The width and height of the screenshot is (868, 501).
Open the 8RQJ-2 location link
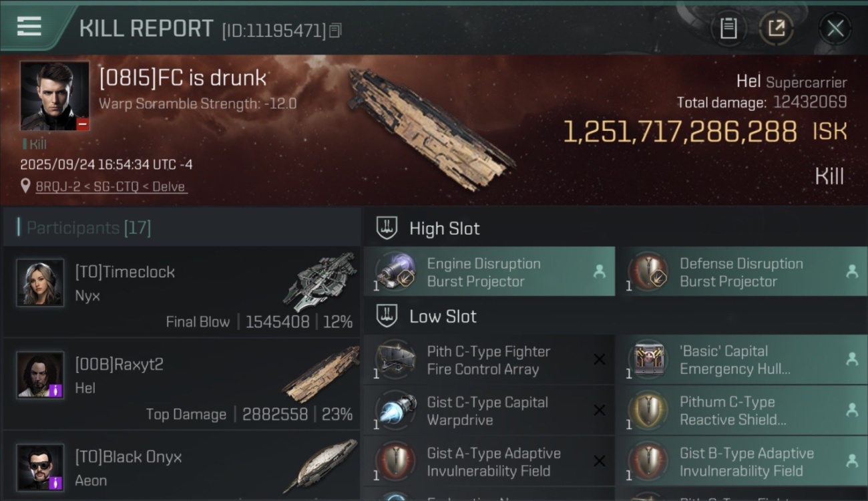(111, 186)
